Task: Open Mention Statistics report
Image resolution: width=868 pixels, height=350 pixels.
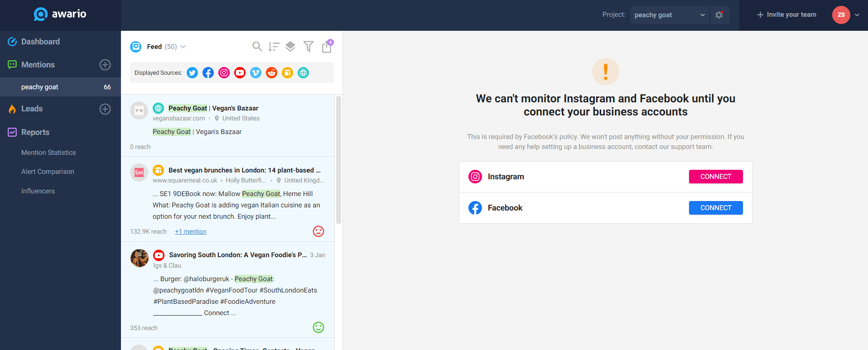Action: pyautogui.click(x=48, y=153)
